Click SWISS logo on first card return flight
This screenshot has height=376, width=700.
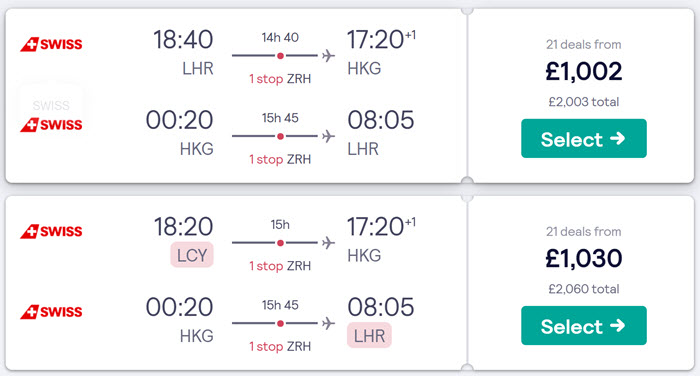point(51,125)
